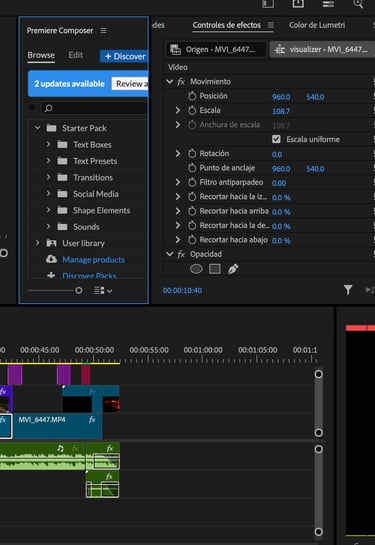Select free draw bezier pen mask

(x=233, y=269)
